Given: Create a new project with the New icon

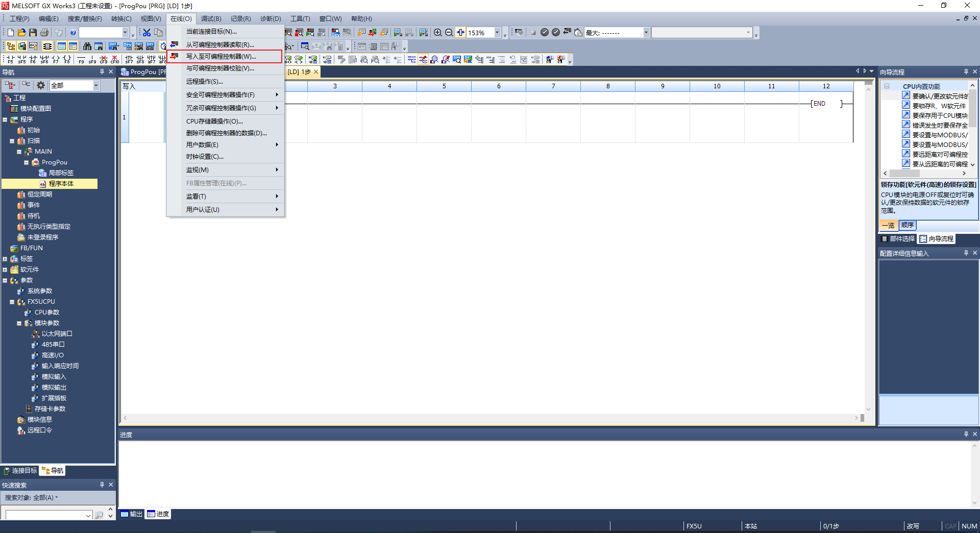Looking at the screenshot, I should pyautogui.click(x=11, y=33).
